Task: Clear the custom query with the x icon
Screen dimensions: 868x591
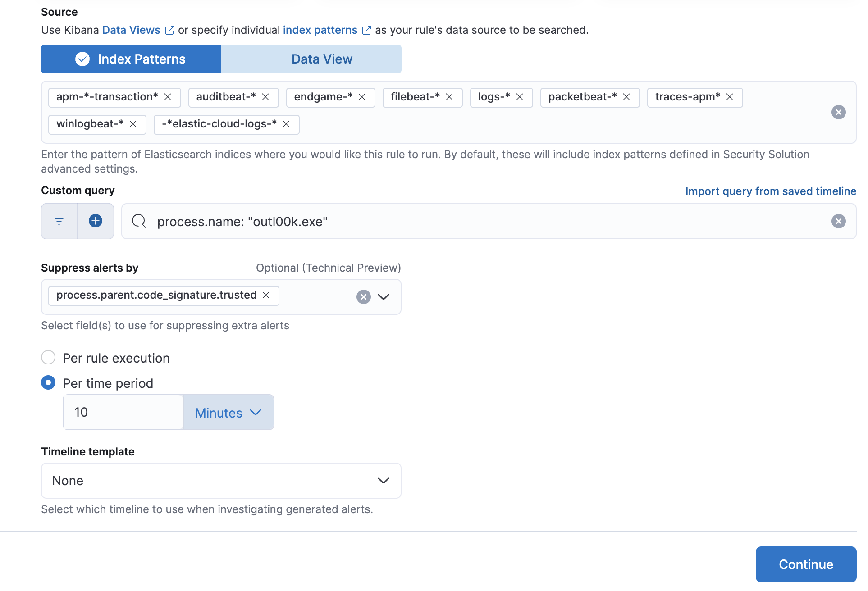Action: (x=838, y=221)
